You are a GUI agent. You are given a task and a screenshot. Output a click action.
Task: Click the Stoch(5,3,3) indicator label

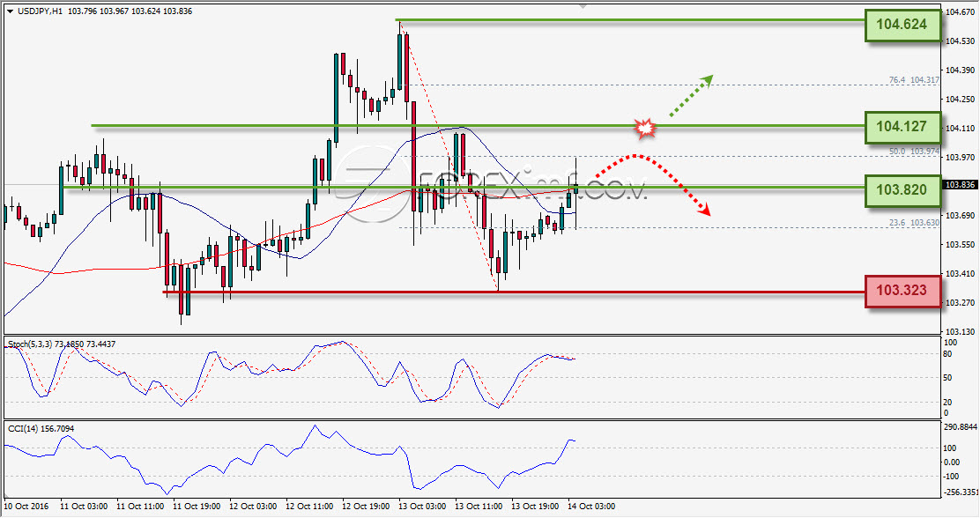62,344
